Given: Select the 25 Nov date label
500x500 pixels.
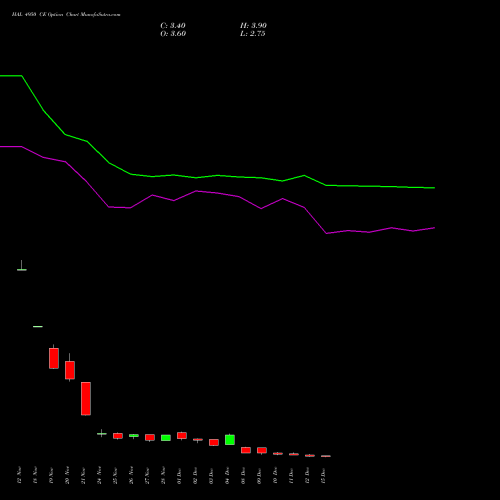Looking at the screenshot, I should pyautogui.click(x=115, y=475).
